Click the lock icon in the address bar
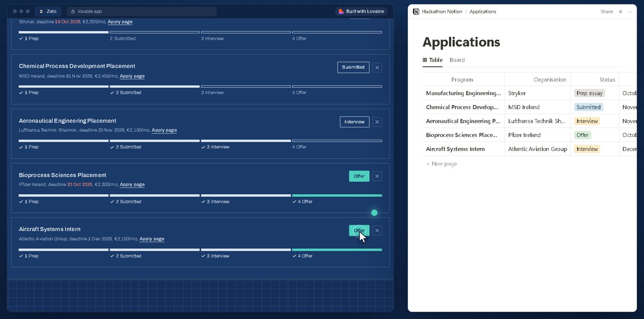Viewport: 644px width, 319px height. tap(73, 11)
